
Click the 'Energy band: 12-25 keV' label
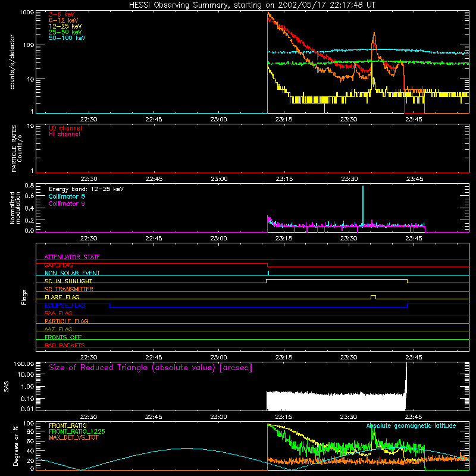(x=86, y=189)
